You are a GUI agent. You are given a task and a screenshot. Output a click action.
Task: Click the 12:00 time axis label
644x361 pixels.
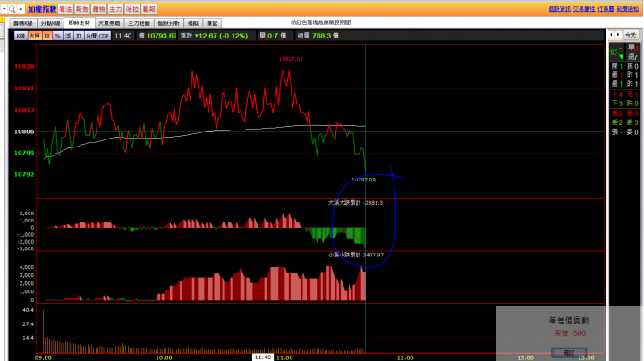point(405,357)
